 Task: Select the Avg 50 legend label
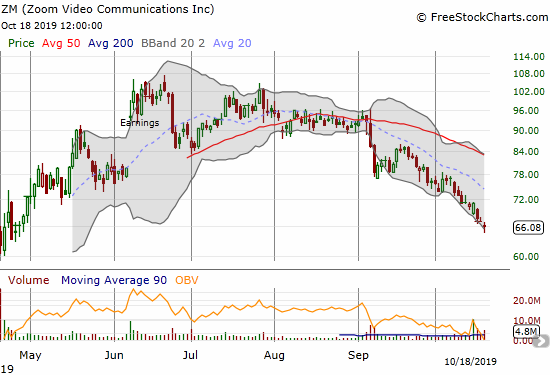coord(61,43)
